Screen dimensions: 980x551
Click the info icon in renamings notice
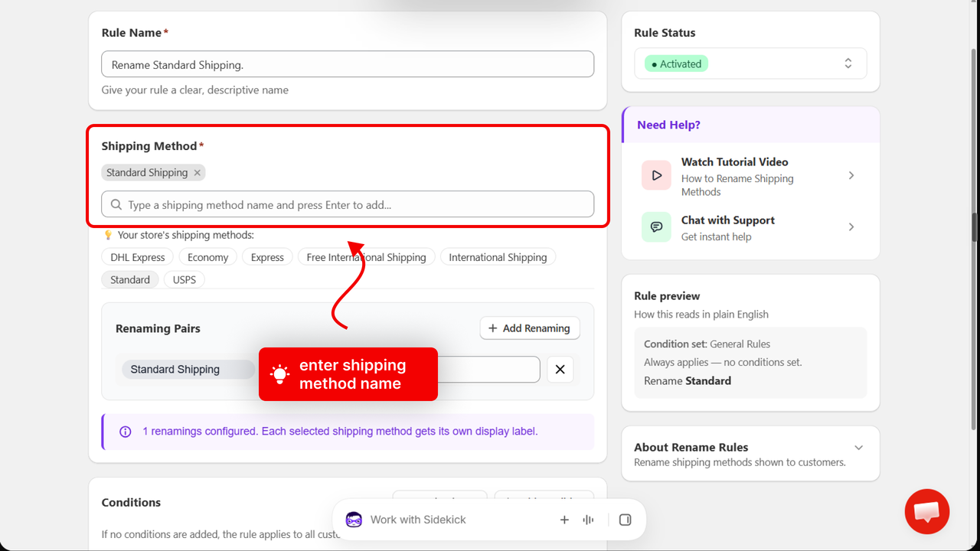point(126,432)
